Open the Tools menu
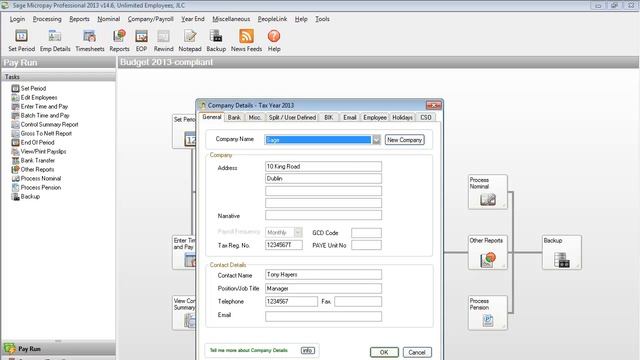The width and height of the screenshot is (640, 360). [322, 19]
